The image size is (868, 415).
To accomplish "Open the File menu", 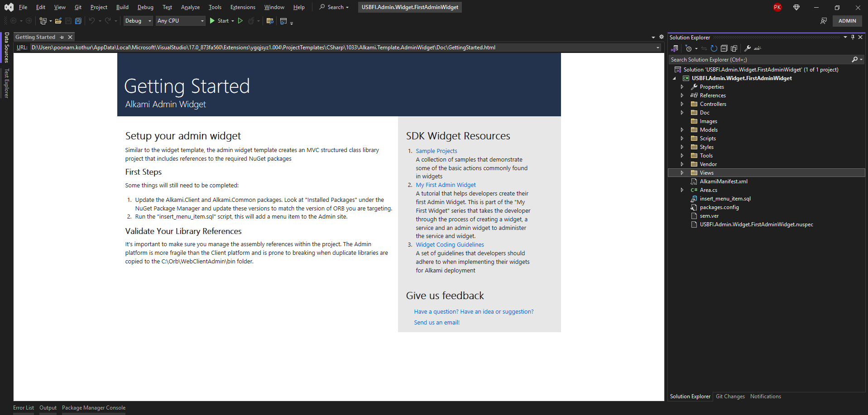I will 23,7.
